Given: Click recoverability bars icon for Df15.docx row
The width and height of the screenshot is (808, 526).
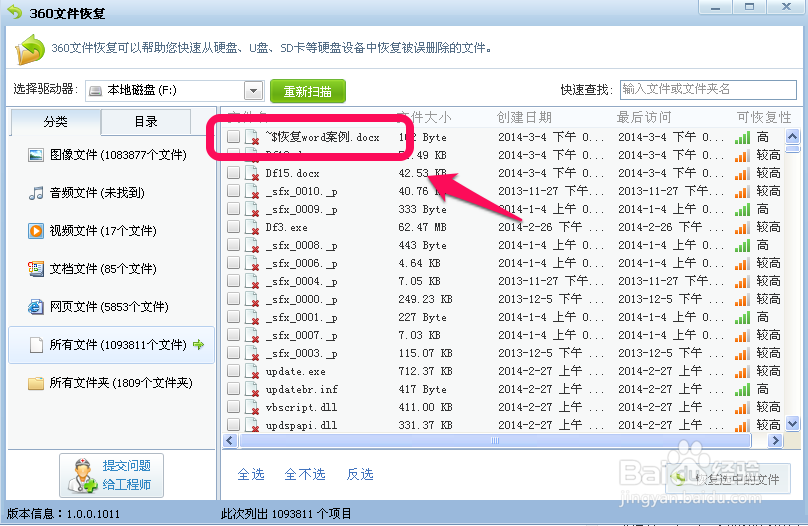Looking at the screenshot, I should point(742,174).
